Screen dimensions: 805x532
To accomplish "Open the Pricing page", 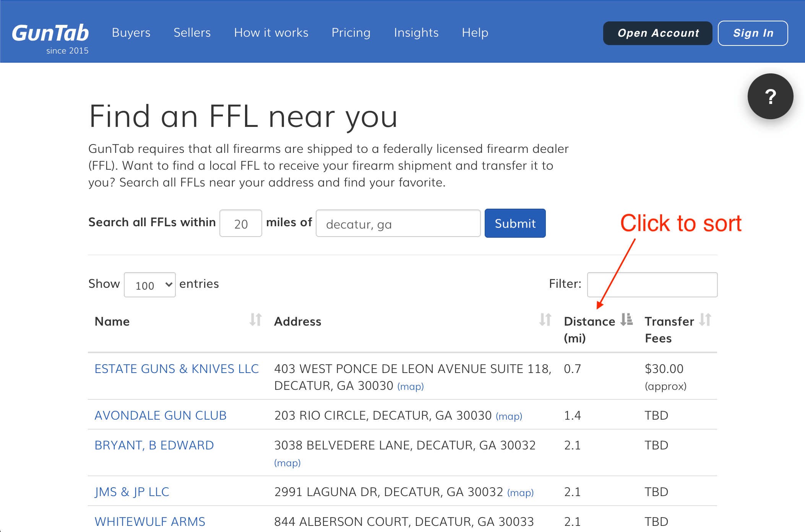I will coord(351,33).
